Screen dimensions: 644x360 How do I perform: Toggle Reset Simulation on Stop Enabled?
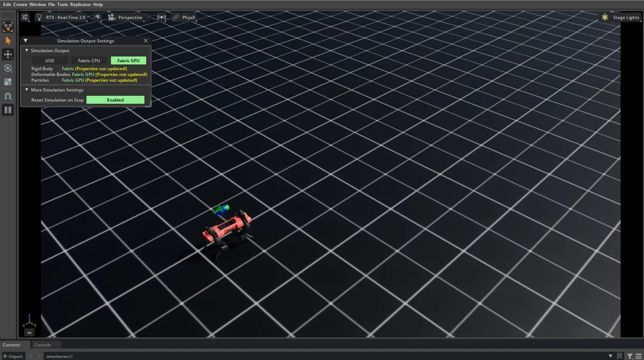pyautogui.click(x=115, y=100)
